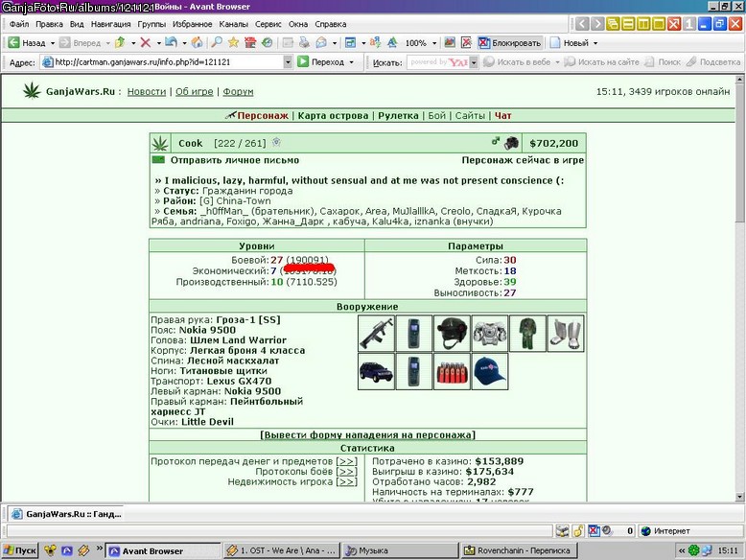The image size is (746, 560).
Task: Click the printer icon in toolbar
Action: 304,43
